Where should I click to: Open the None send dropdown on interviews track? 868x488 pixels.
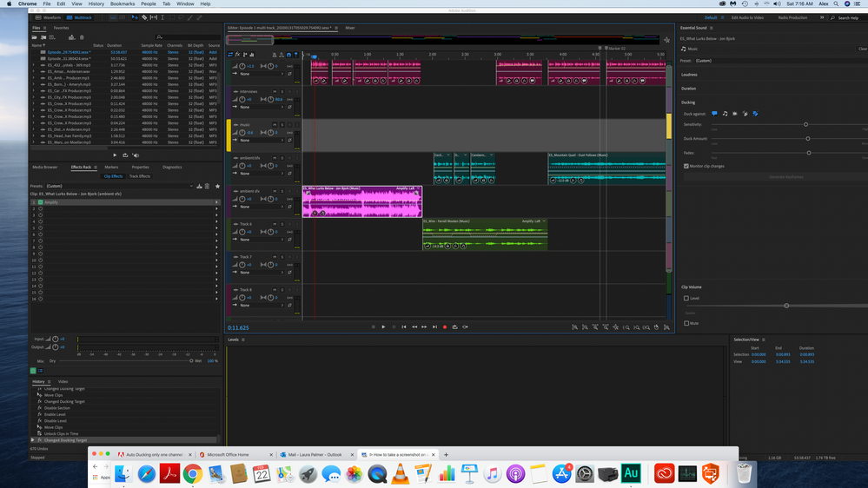pos(262,107)
